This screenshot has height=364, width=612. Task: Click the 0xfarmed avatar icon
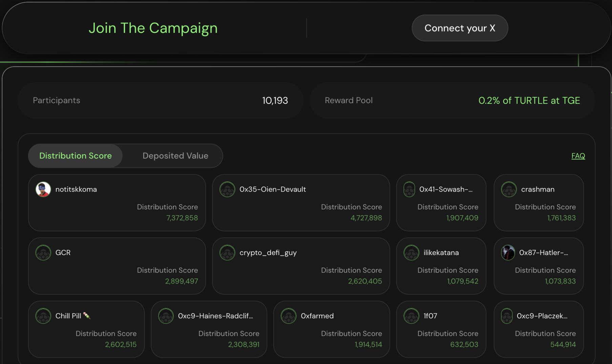coord(289,316)
